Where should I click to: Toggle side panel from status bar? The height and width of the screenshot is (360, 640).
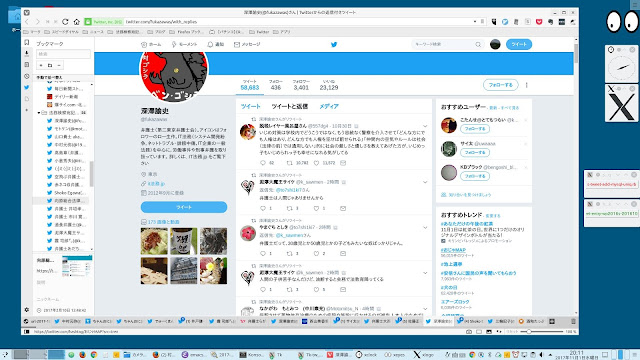[x=27, y=332]
